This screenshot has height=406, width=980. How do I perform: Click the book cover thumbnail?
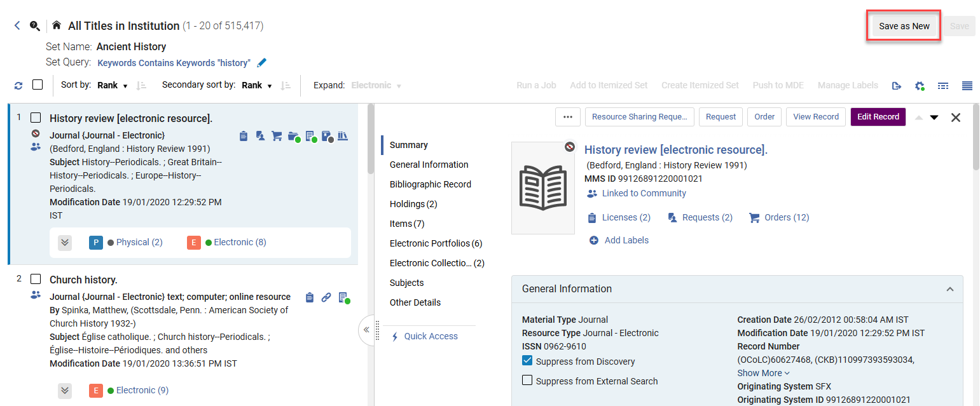coord(542,188)
